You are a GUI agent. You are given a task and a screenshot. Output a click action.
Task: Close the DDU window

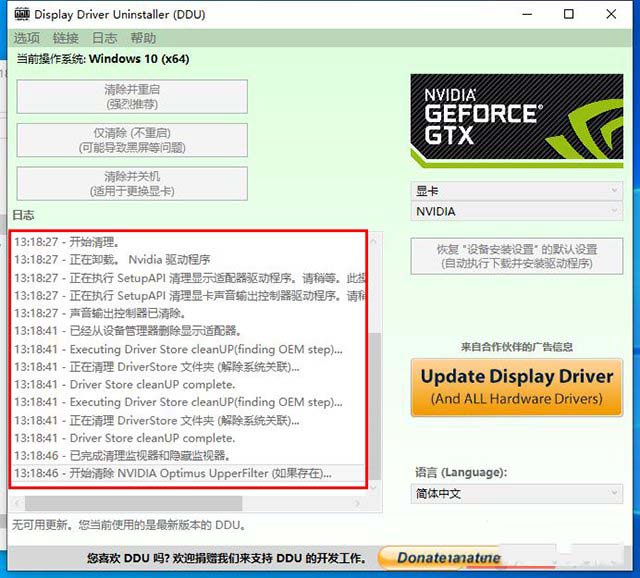(611, 14)
